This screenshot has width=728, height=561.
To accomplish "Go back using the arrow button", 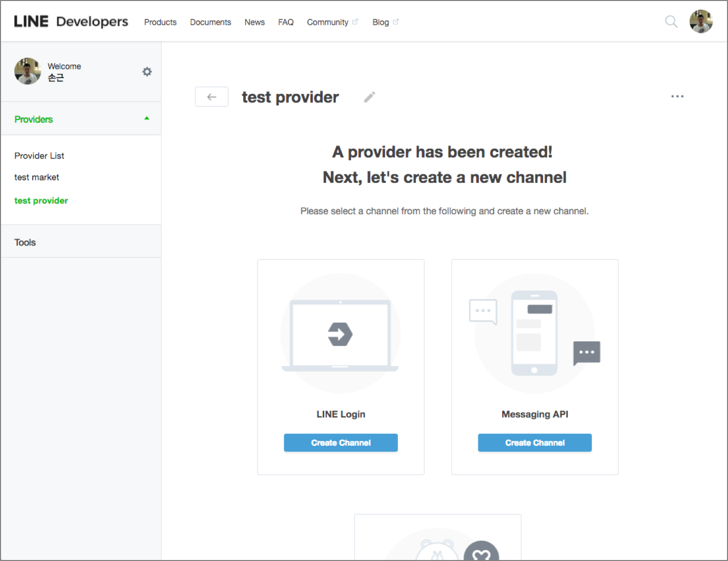I will pyautogui.click(x=212, y=97).
